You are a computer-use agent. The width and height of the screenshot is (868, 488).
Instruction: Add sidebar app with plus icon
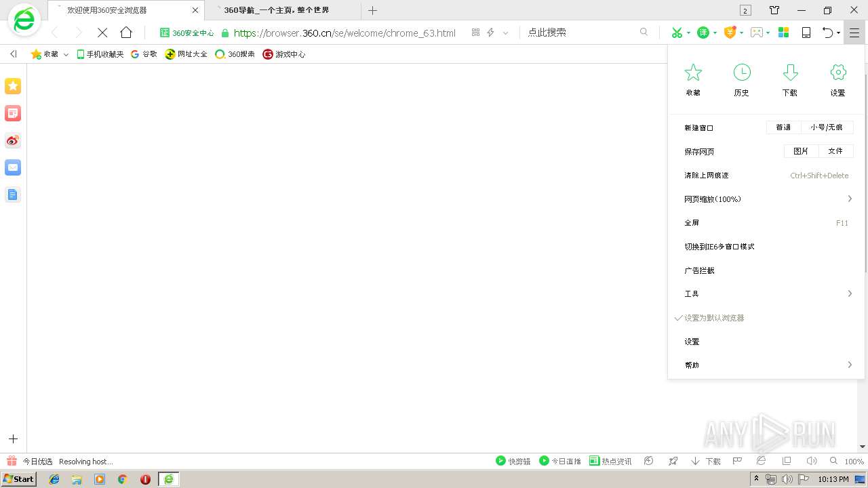point(13,439)
